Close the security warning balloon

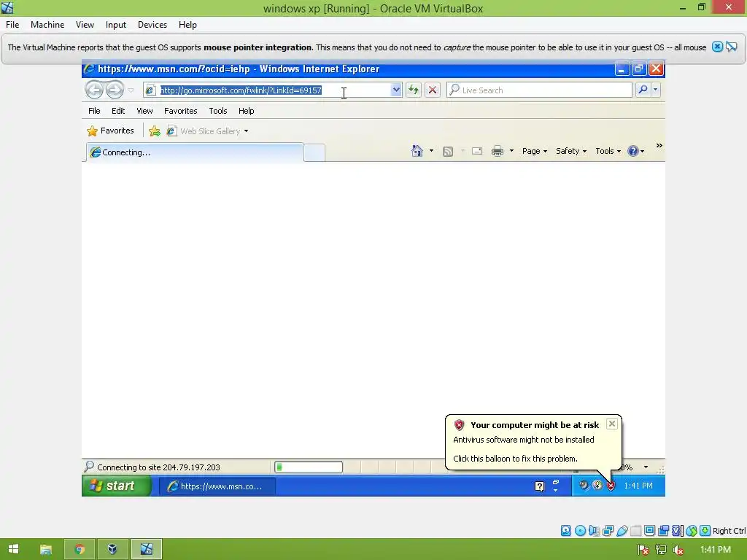(x=612, y=424)
